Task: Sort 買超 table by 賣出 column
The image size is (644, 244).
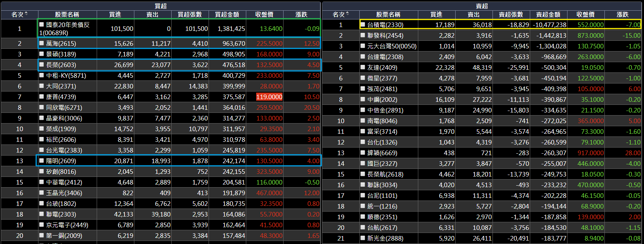Action: [152, 14]
